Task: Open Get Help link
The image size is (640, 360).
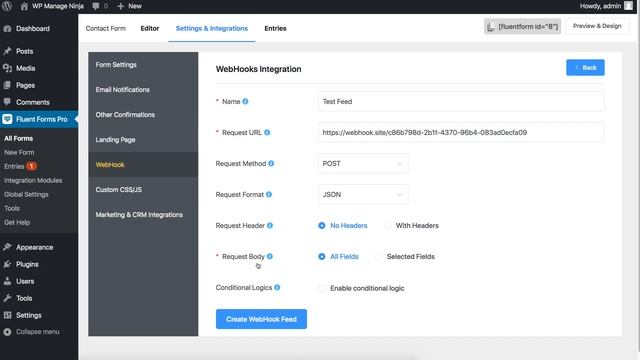Action: click(17, 222)
